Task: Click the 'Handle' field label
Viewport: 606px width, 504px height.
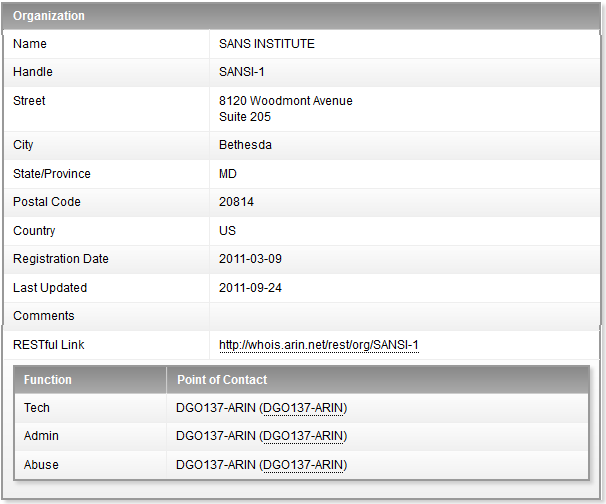Action: click(x=33, y=72)
